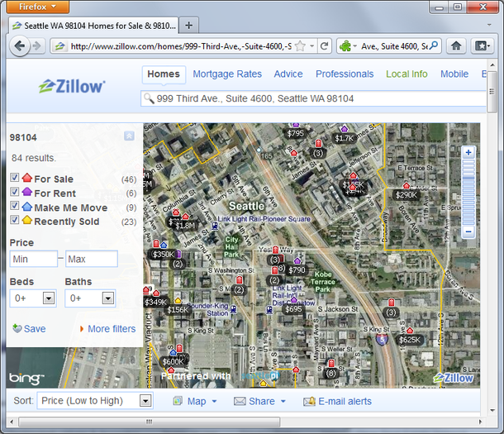Click the Interstate 5 shield on map
Image resolution: width=504 pixels, height=434 pixels.
coord(382,339)
